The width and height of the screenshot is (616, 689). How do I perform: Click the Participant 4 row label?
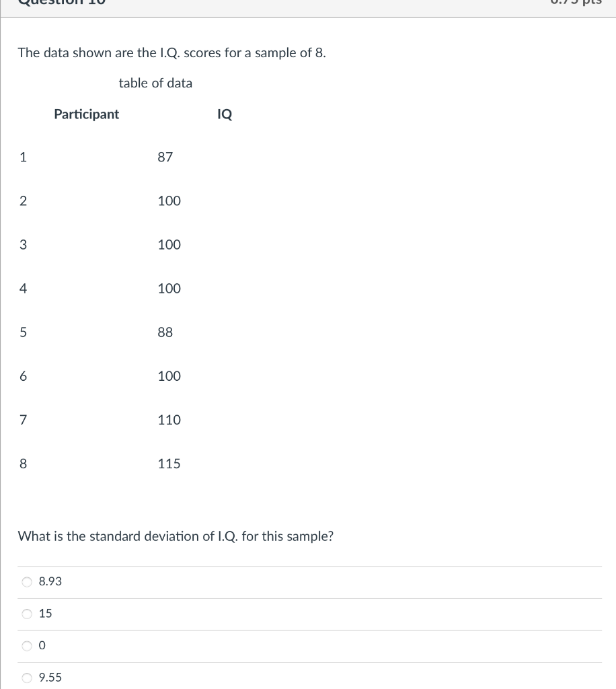24,288
